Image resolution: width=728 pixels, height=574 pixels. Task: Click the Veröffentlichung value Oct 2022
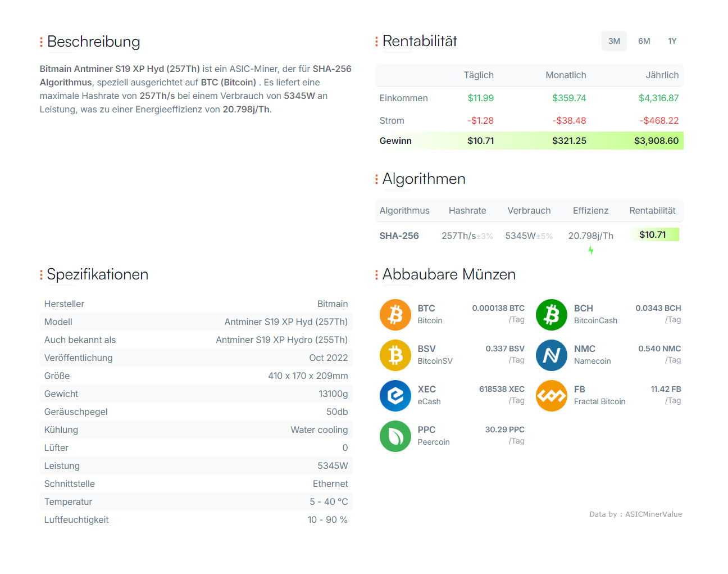(329, 358)
